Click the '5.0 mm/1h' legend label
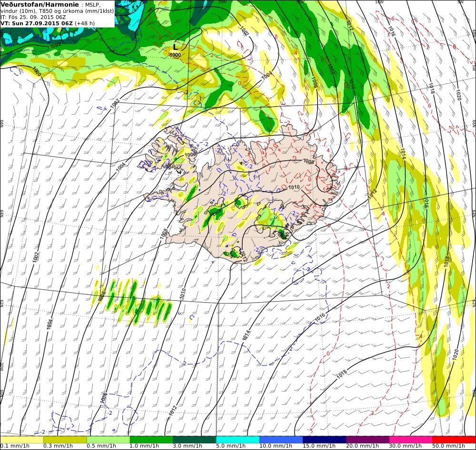This screenshot has height=450, width=476. tap(231, 446)
